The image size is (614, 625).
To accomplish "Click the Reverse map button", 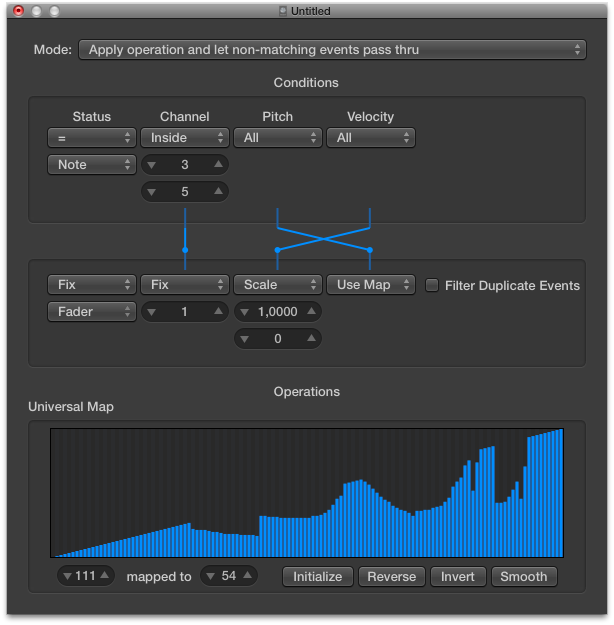I will point(392,577).
